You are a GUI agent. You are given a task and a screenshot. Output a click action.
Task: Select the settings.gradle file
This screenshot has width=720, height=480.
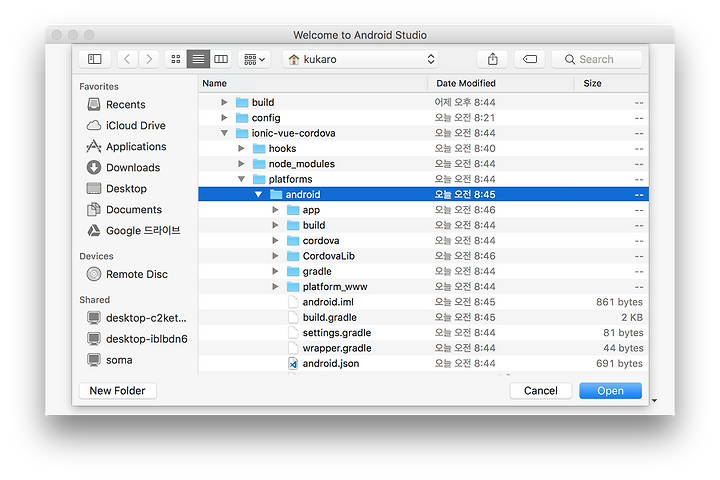[423, 333]
